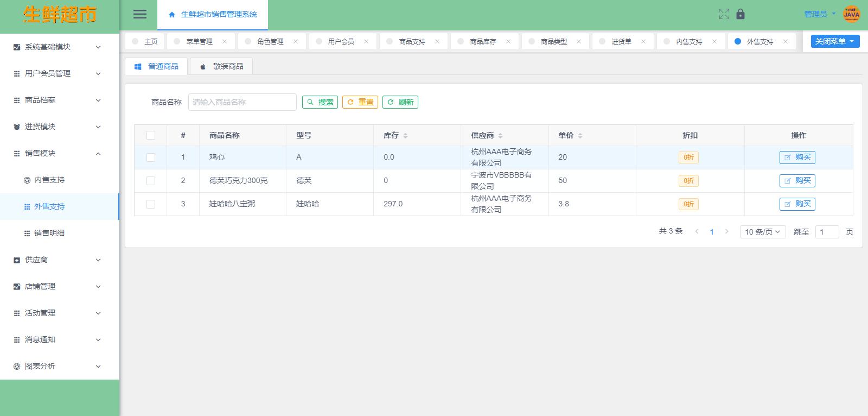
Task: Click the lock screen icon
Action: [x=741, y=14]
